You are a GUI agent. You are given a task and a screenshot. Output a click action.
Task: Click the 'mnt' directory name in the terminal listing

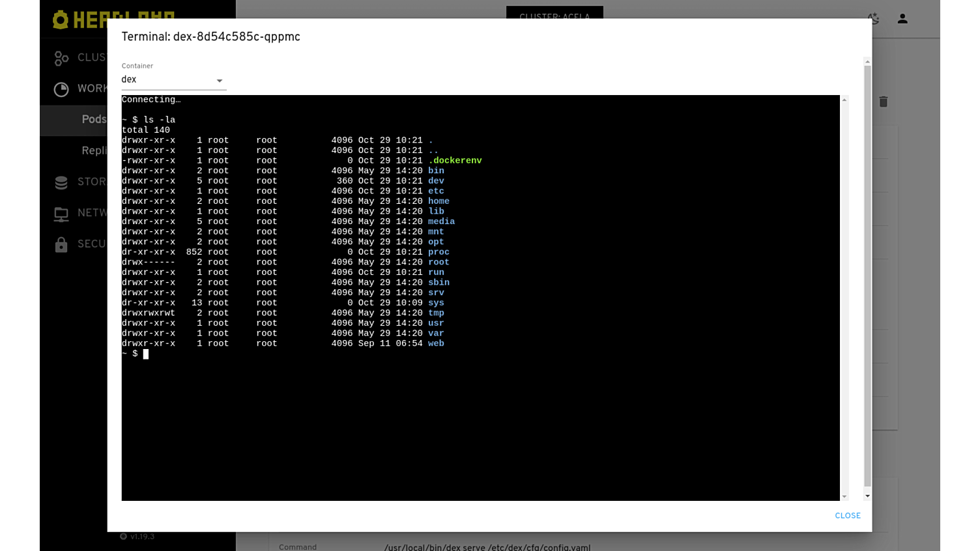[436, 232]
